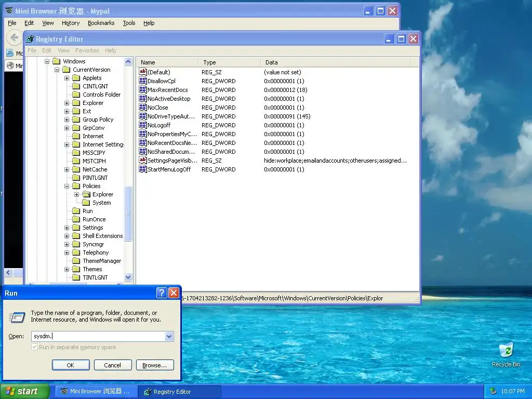Expand the Shell Extensions key
This screenshot has width=532, height=399.
(x=67, y=236)
